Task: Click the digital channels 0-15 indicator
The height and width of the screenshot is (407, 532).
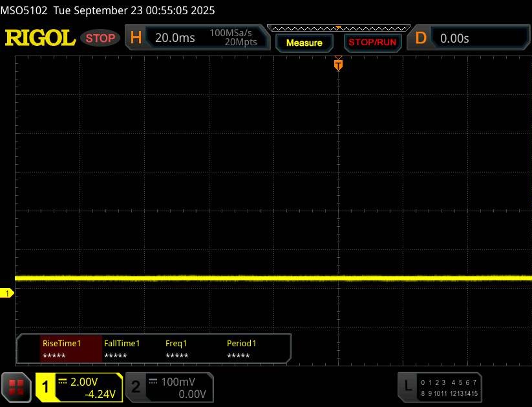Action: click(x=449, y=387)
